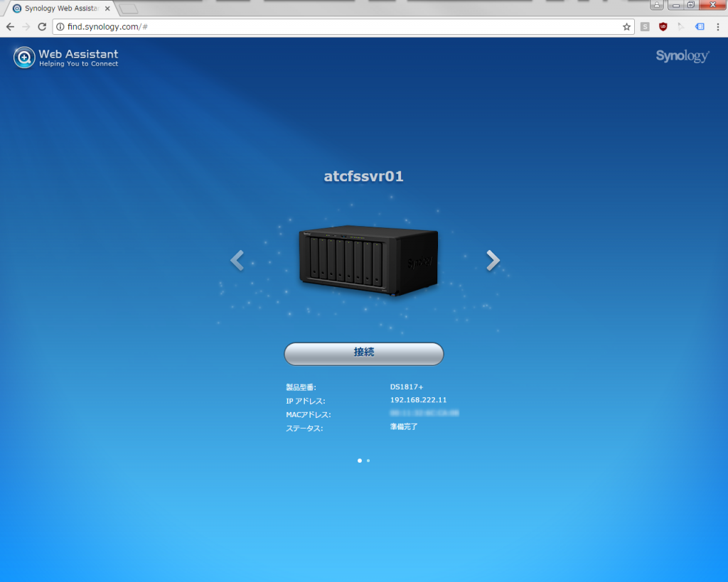The height and width of the screenshot is (582, 728).
Task: Click the model value DS1817+
Action: click(x=407, y=387)
